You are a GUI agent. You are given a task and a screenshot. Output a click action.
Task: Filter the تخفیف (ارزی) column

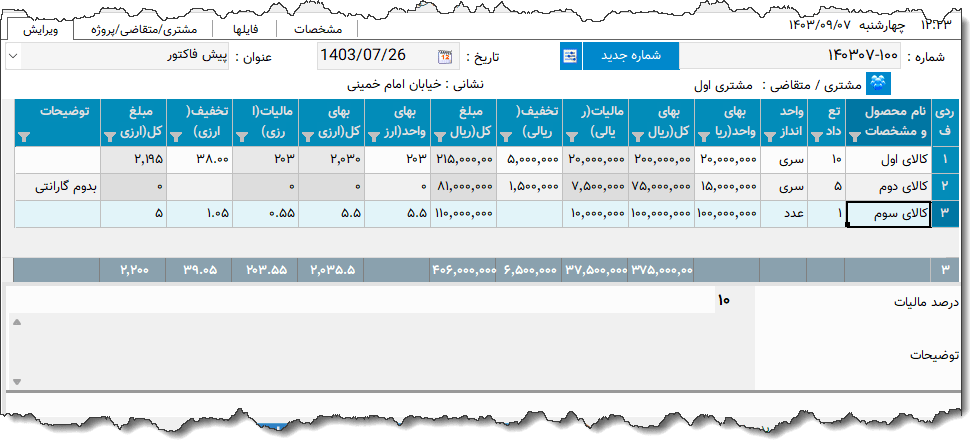pos(176,136)
